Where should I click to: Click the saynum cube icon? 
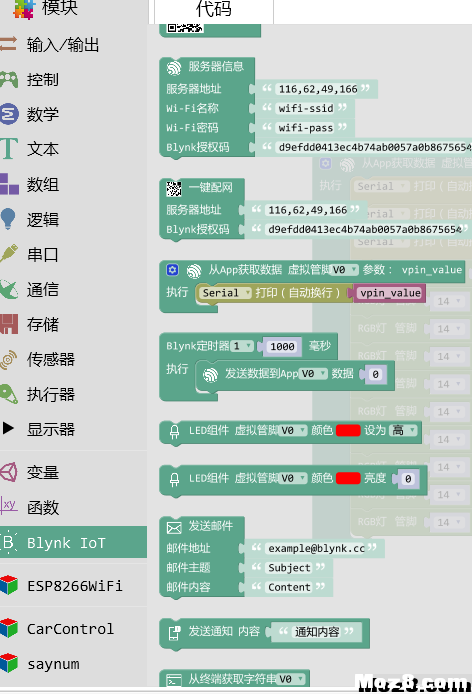click(9, 663)
